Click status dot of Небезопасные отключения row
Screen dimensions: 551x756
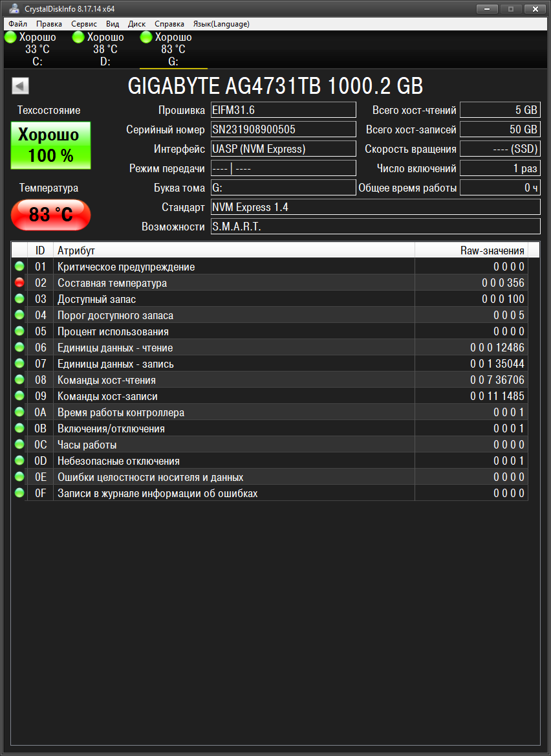click(19, 460)
